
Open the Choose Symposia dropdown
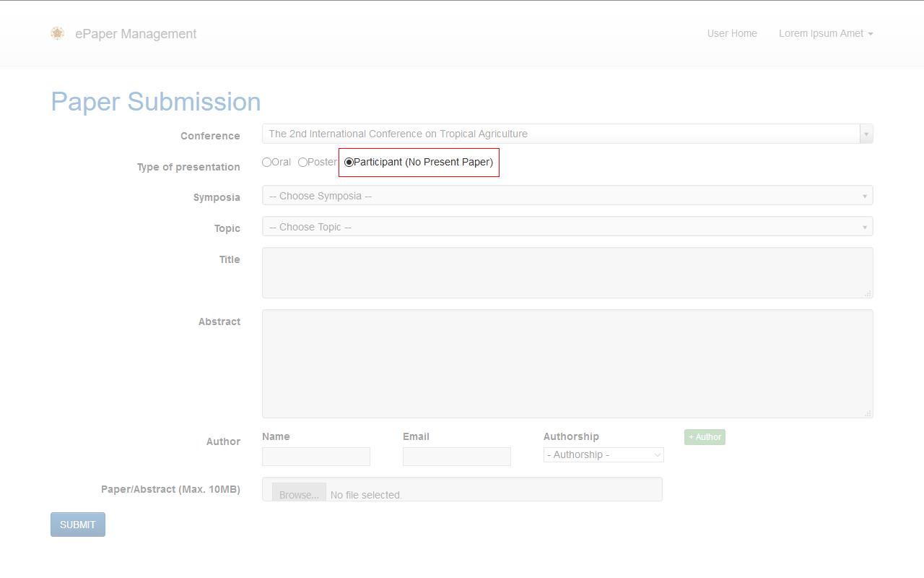tap(567, 196)
